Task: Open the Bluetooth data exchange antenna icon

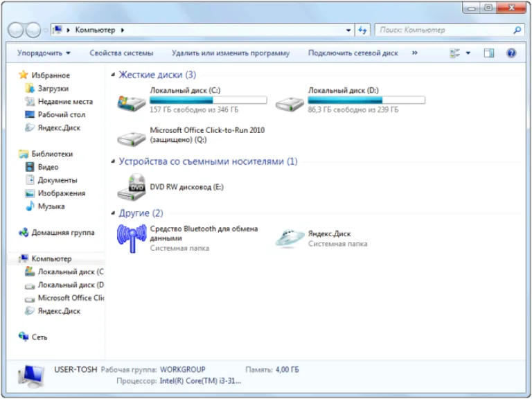Action: 132,238
